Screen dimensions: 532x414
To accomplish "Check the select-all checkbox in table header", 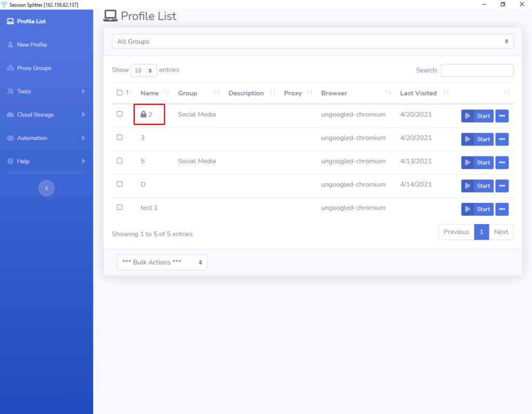I will [119, 93].
